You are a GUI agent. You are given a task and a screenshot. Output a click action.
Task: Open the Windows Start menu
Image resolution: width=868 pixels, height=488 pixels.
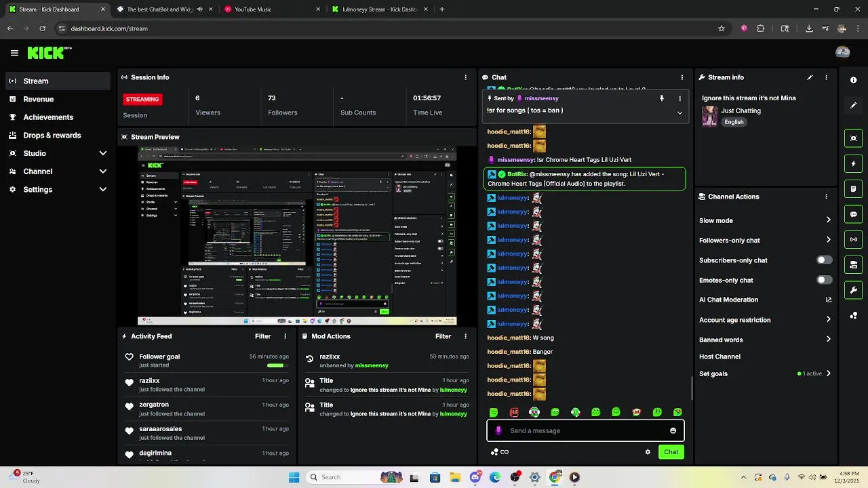294,477
